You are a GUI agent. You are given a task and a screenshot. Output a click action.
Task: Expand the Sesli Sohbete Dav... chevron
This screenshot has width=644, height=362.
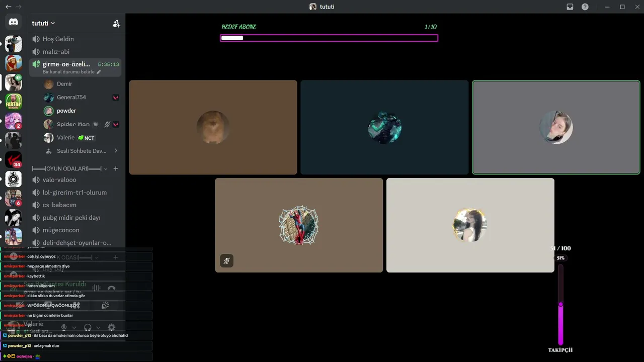pyautogui.click(x=116, y=151)
